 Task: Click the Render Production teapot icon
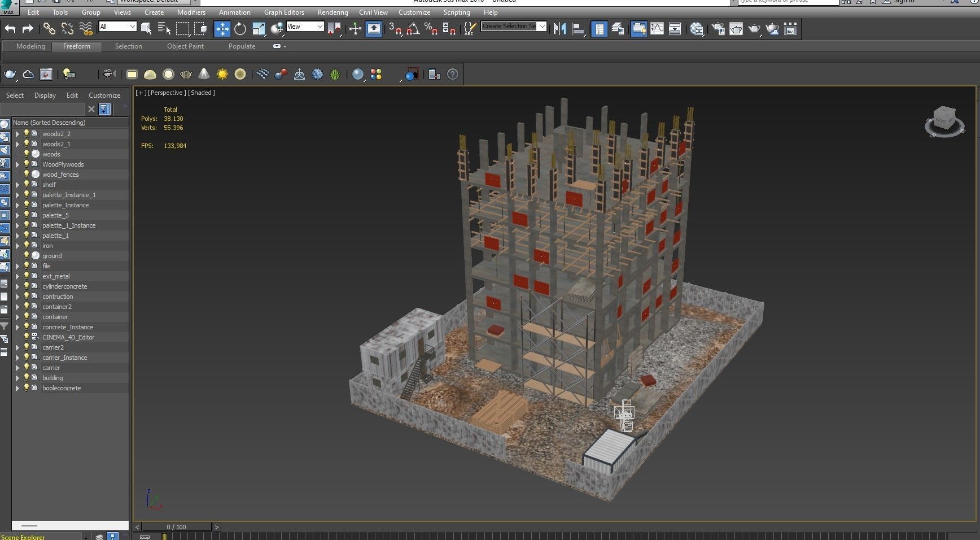(x=754, y=28)
